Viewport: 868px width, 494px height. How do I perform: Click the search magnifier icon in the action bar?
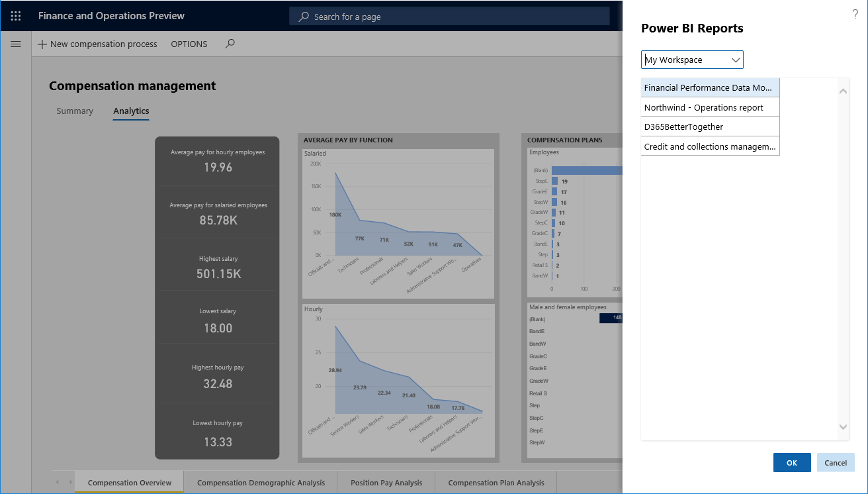pos(229,44)
